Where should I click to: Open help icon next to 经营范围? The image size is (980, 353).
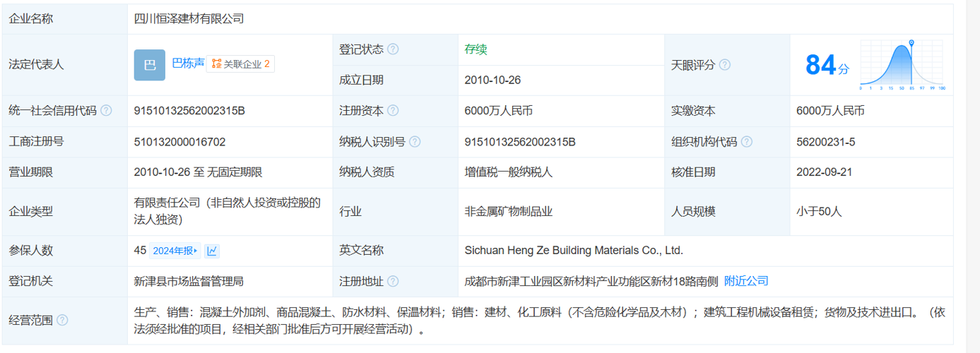coord(62,320)
